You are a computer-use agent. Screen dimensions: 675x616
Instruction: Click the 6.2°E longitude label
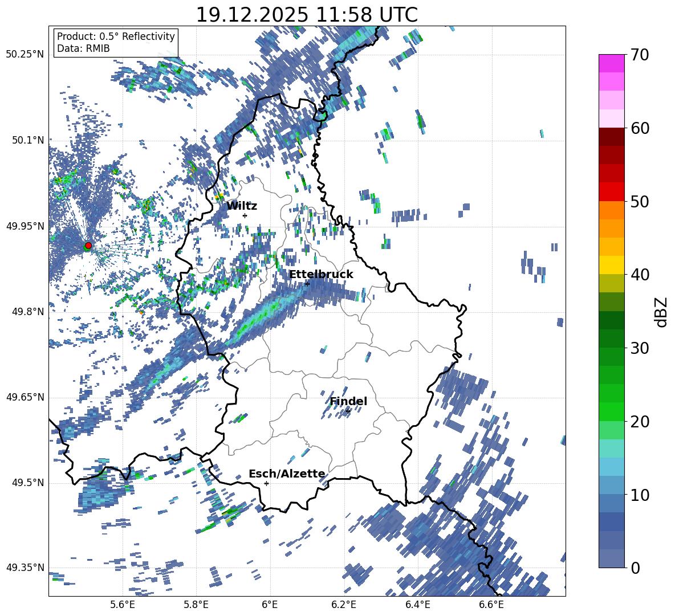tap(344, 605)
